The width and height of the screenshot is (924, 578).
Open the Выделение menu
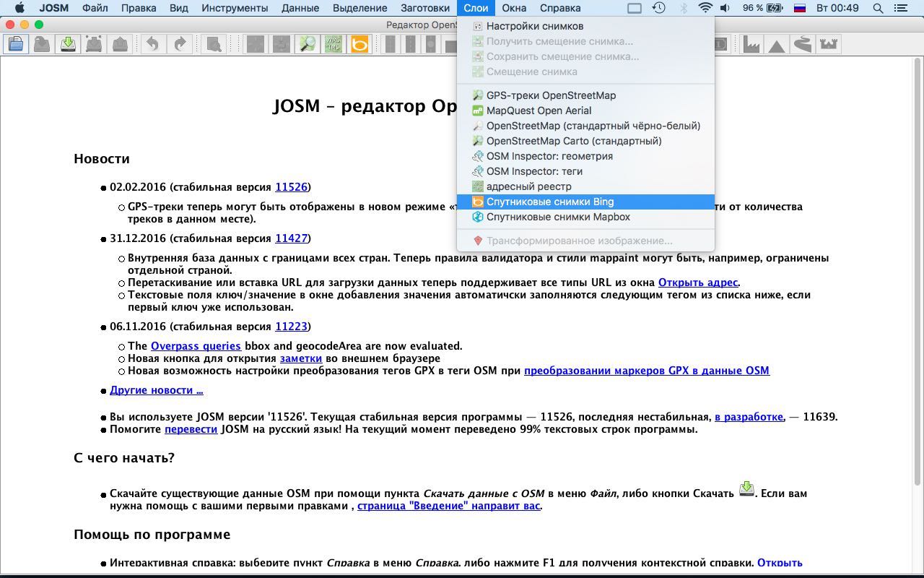[x=359, y=8]
